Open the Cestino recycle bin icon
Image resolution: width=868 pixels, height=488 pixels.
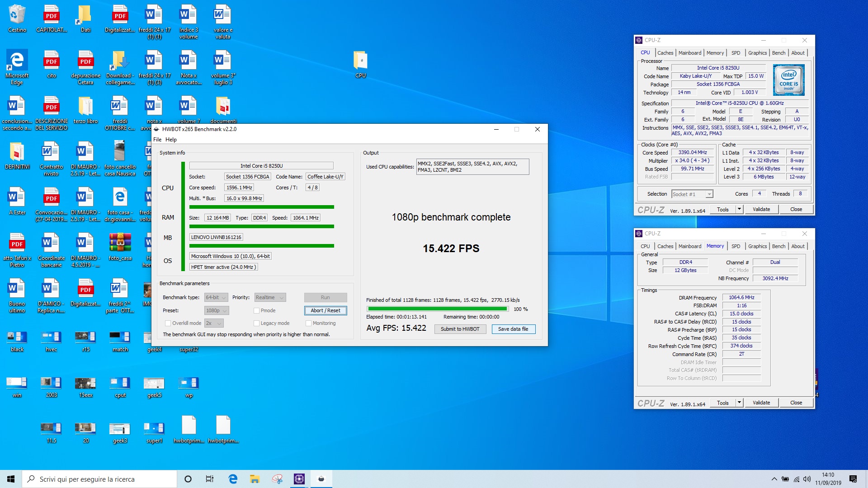coord(17,18)
